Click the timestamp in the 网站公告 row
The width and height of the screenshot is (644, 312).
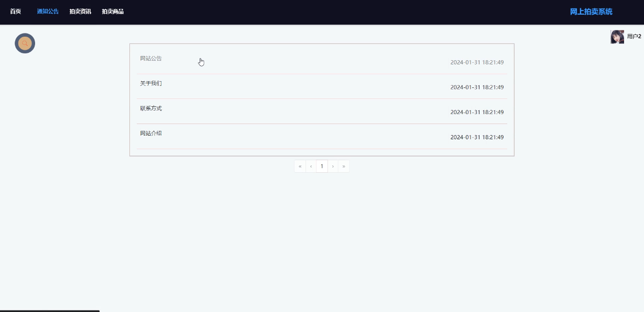477,62
